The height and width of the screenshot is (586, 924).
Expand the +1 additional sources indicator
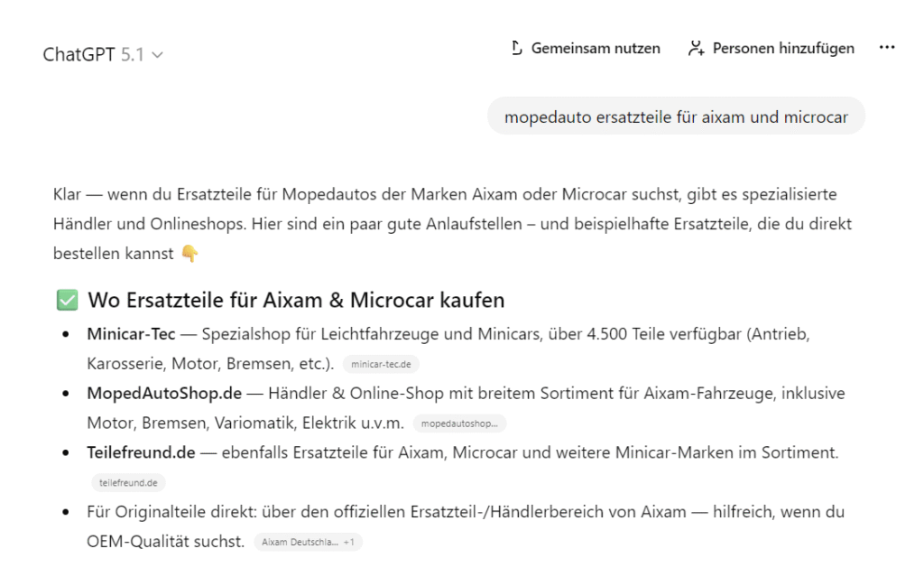click(x=349, y=543)
